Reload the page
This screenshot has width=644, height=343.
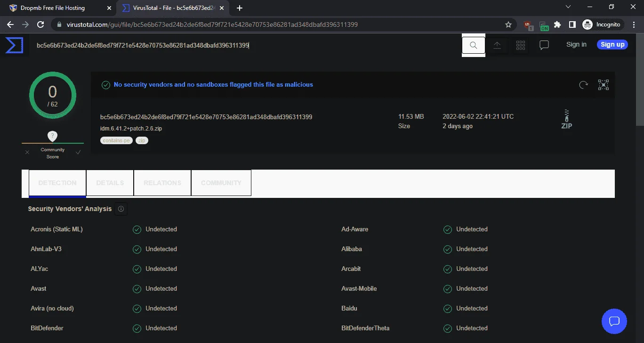[x=40, y=24]
